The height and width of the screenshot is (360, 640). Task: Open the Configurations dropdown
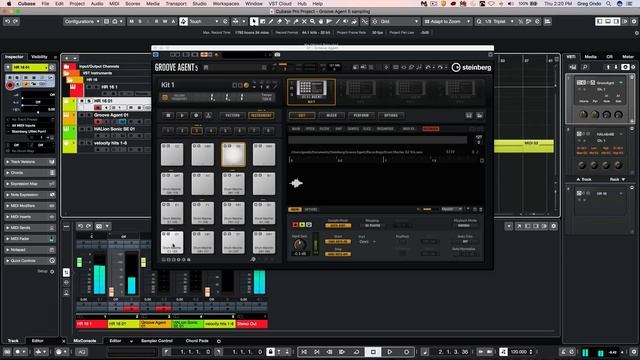(82, 21)
